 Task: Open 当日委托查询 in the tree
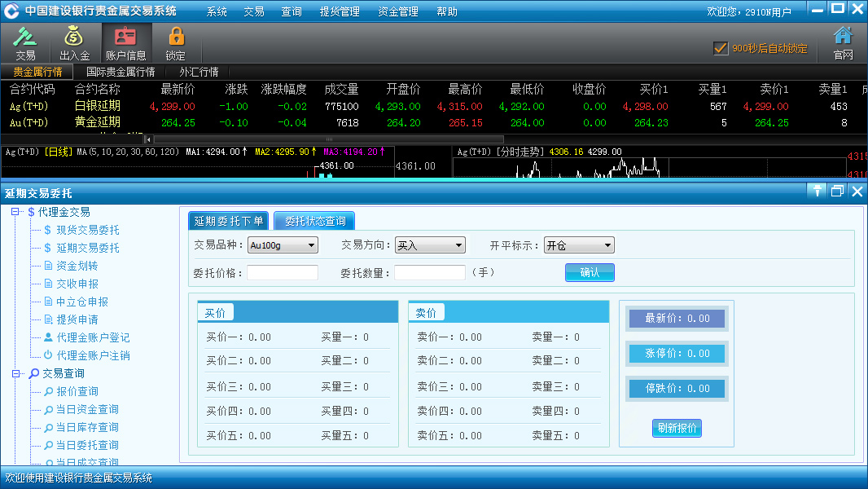point(87,445)
